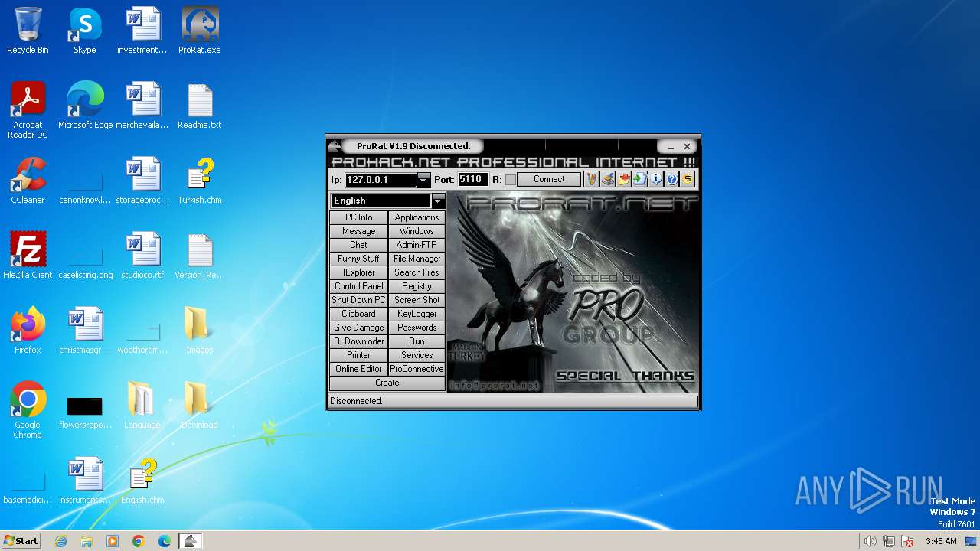The width and height of the screenshot is (980, 551).
Task: Click the blue info toolbar icon
Action: coord(655,179)
